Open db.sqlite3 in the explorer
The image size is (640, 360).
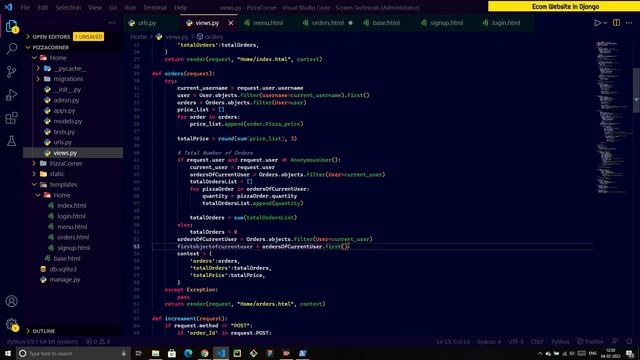63,269
